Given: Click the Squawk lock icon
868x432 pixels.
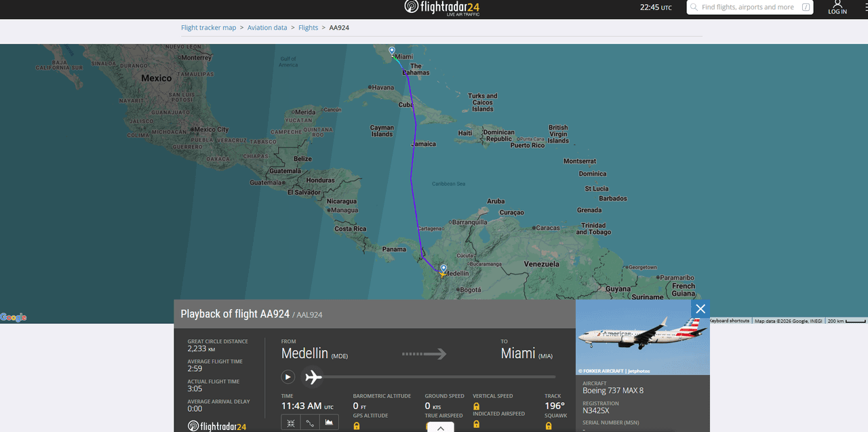Looking at the screenshot, I should (548, 426).
